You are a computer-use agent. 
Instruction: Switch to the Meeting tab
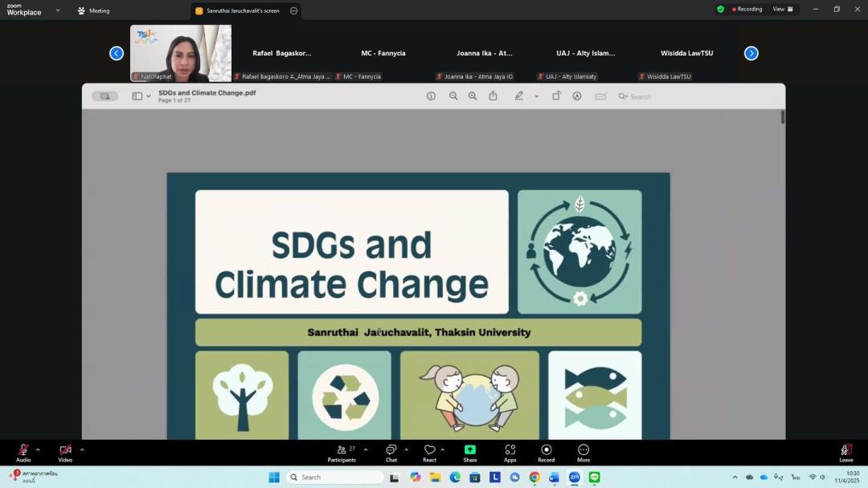point(93,11)
